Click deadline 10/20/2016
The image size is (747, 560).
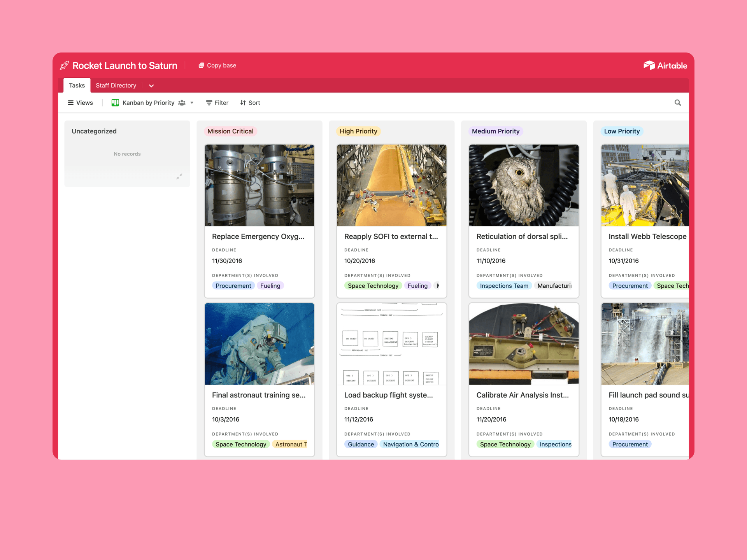click(359, 261)
